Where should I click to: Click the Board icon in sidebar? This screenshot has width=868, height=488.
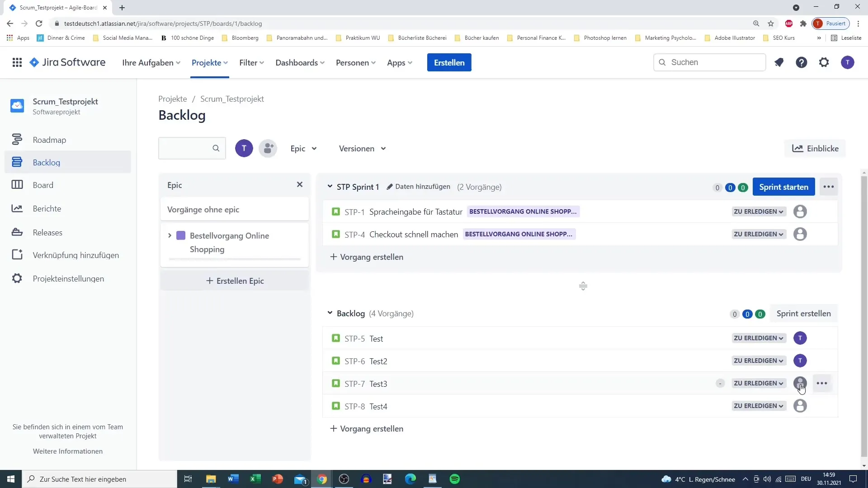click(x=17, y=185)
